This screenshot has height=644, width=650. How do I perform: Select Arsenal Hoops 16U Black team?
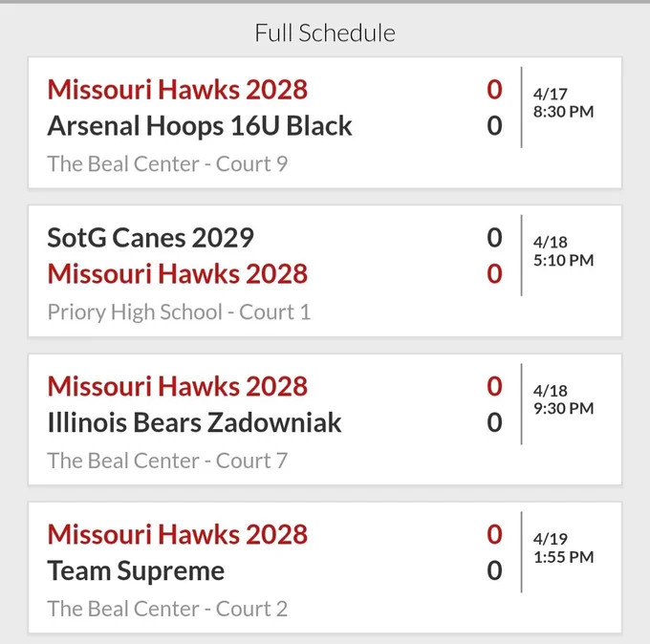click(x=200, y=126)
